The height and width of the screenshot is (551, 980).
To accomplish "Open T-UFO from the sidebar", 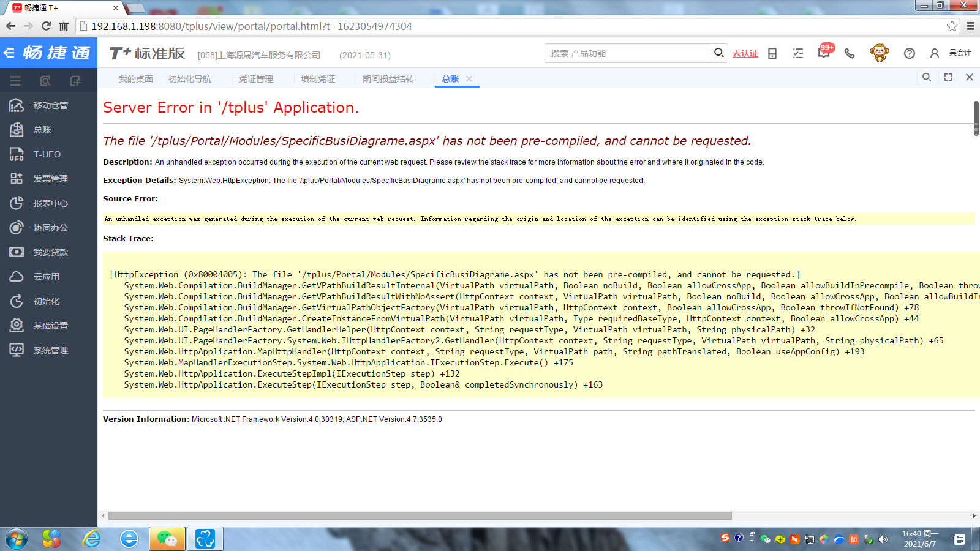I will click(48, 154).
